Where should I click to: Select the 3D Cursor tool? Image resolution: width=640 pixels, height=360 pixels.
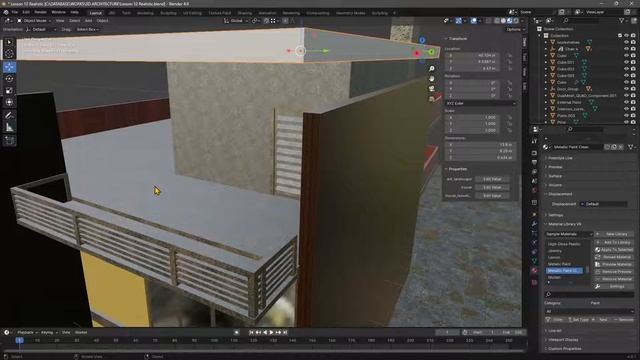point(9,54)
